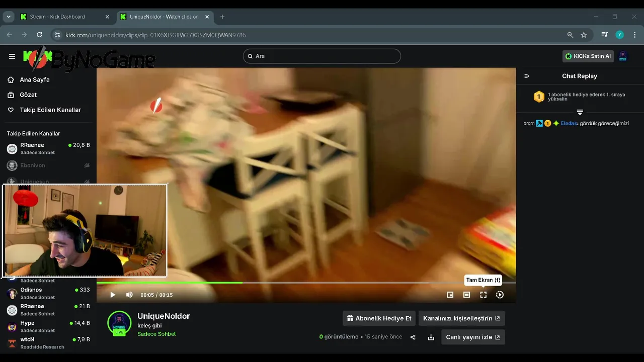Click Sadece Sohbet category link
This screenshot has width=644, height=362.
pos(156,334)
